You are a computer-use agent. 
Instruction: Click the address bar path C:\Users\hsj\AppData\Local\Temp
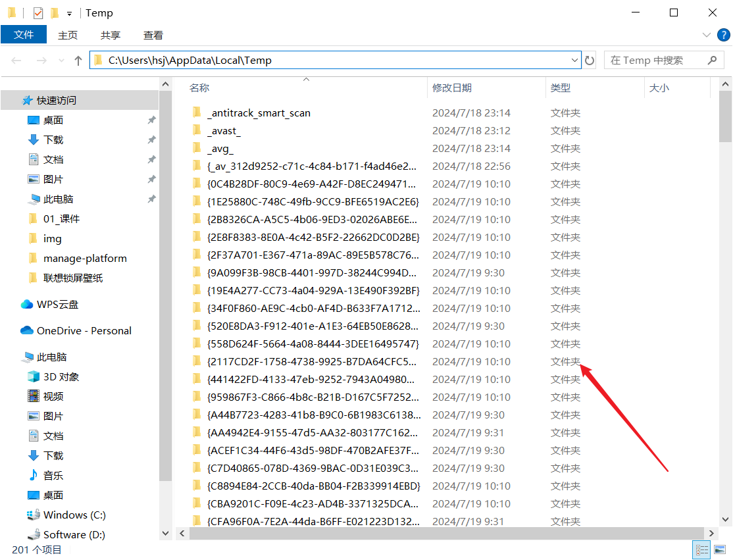(x=190, y=61)
